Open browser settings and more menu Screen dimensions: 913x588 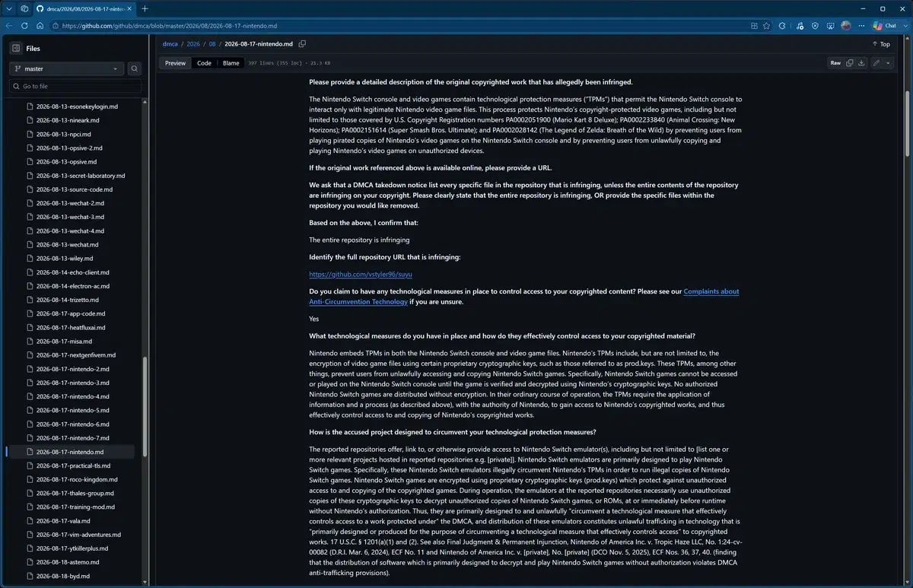click(861, 25)
